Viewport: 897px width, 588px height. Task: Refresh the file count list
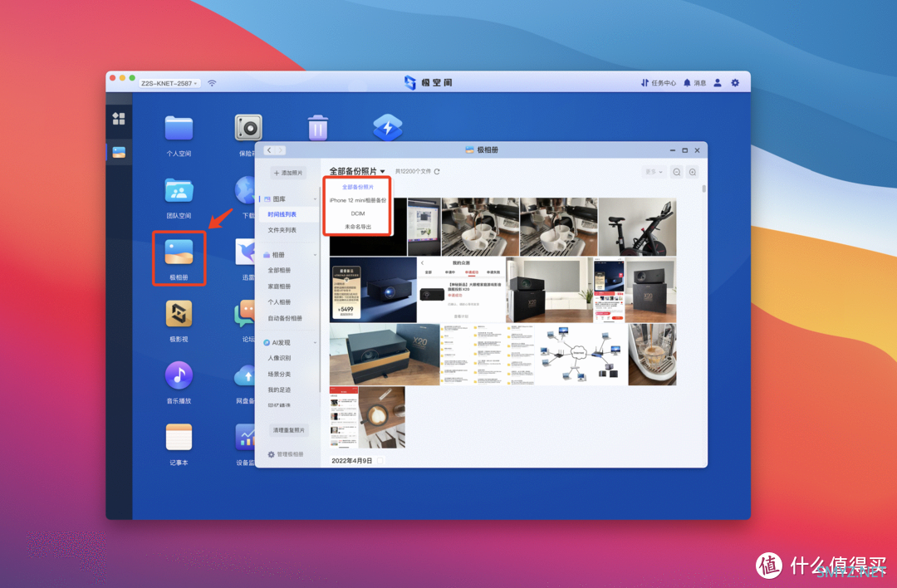437,172
